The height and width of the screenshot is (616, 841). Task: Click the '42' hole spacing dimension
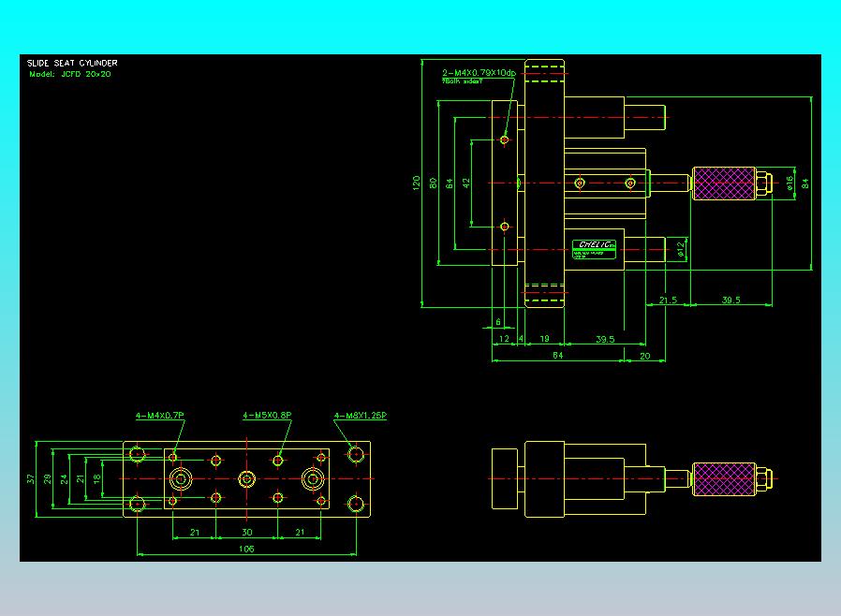(x=466, y=183)
